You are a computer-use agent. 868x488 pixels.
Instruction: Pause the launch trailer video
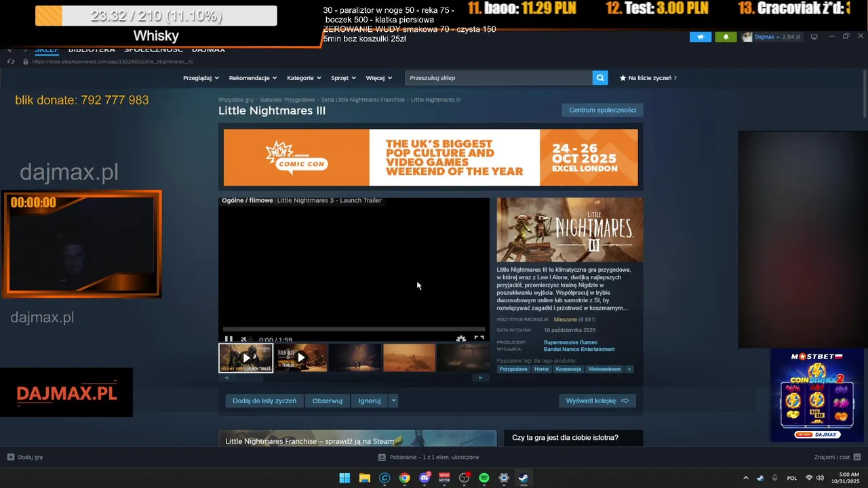229,340
